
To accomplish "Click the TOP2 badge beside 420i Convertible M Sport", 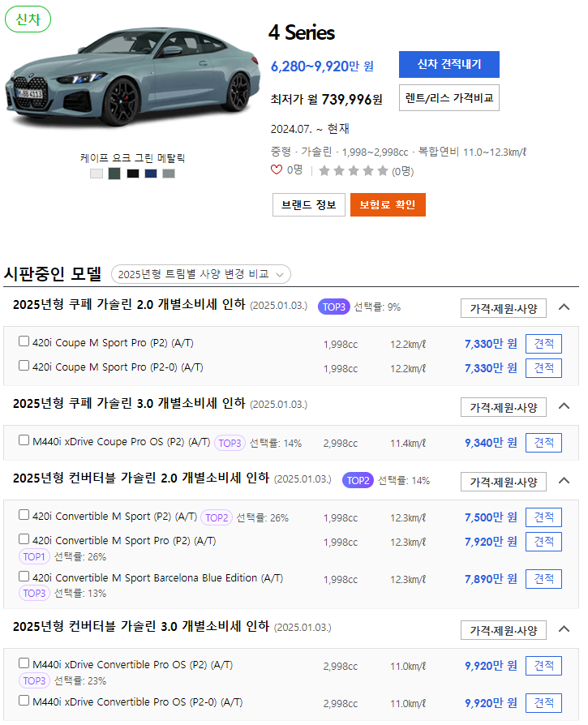I will point(217,518).
